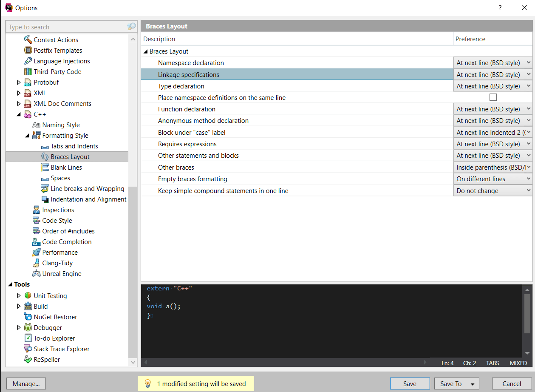Viewport: 535px width, 392px height.
Task: Open Namespace declaration brace style dropdown
Action: [493, 62]
